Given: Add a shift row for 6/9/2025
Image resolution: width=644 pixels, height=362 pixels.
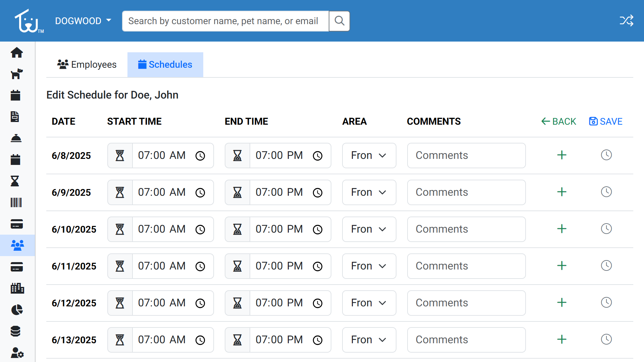Looking at the screenshot, I should pyautogui.click(x=561, y=192).
